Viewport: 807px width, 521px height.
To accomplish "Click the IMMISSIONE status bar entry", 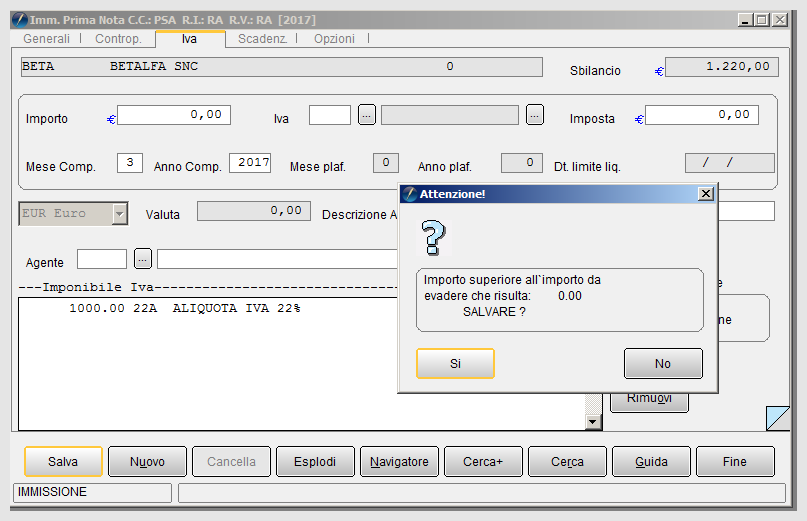I will 92,493.
